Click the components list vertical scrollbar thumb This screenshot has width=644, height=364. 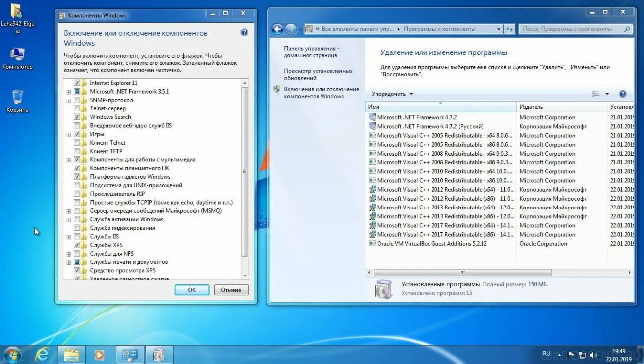click(x=245, y=171)
